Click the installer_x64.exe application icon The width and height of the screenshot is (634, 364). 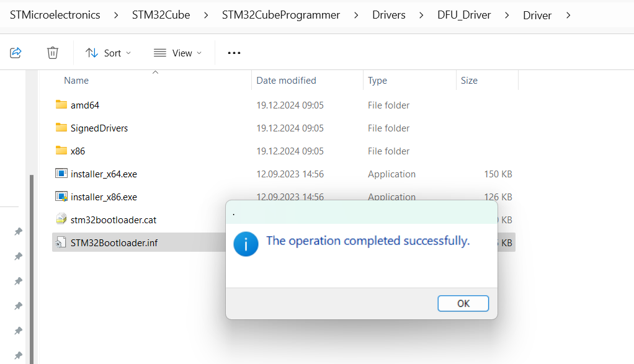coord(62,174)
